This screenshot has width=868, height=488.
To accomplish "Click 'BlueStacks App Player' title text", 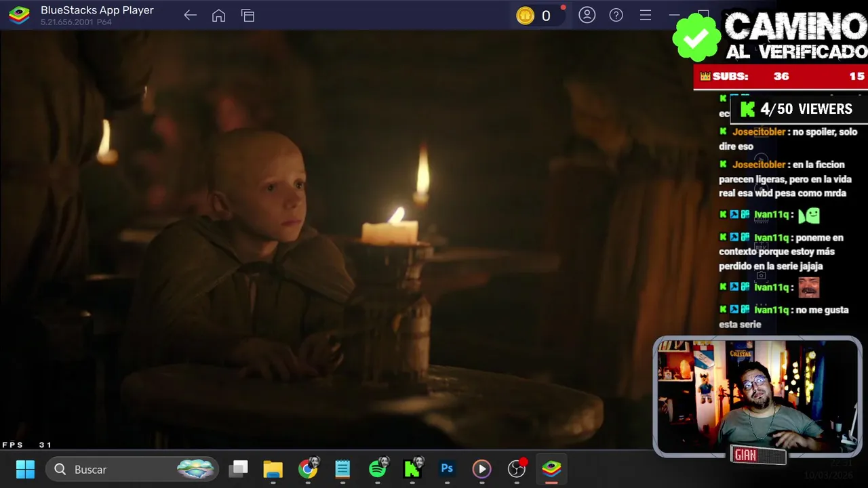I will point(97,10).
